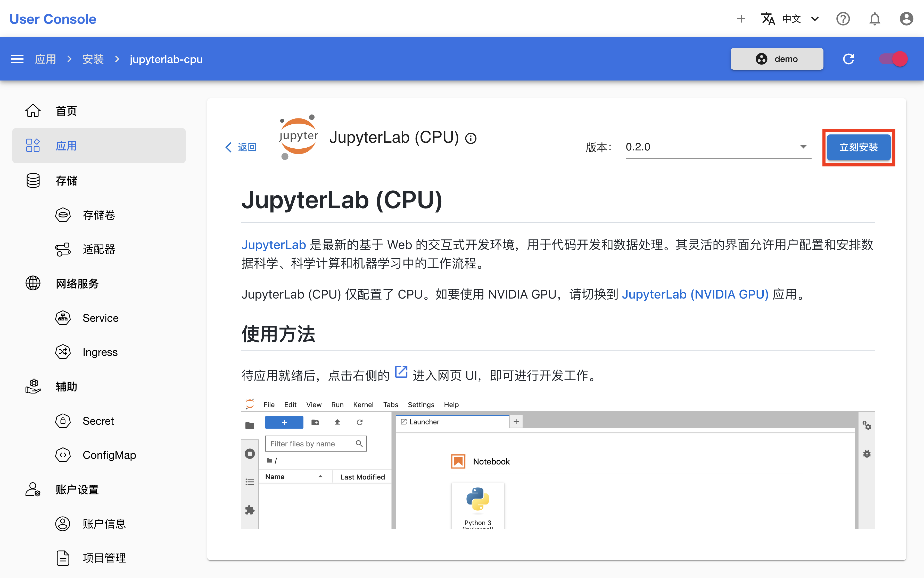The width and height of the screenshot is (924, 578).
Task: Open the 版本 0.2.0 version dropdown
Action: 718,147
